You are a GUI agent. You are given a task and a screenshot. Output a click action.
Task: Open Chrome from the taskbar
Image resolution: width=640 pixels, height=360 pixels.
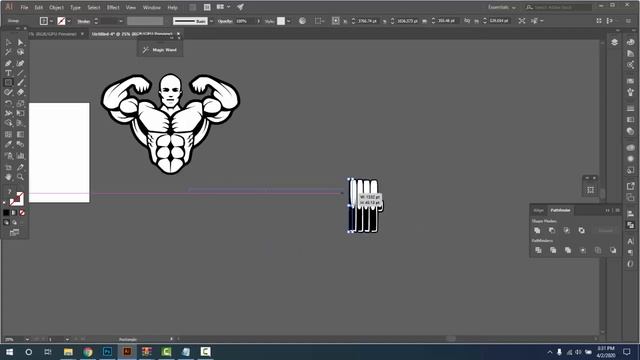coord(88,351)
